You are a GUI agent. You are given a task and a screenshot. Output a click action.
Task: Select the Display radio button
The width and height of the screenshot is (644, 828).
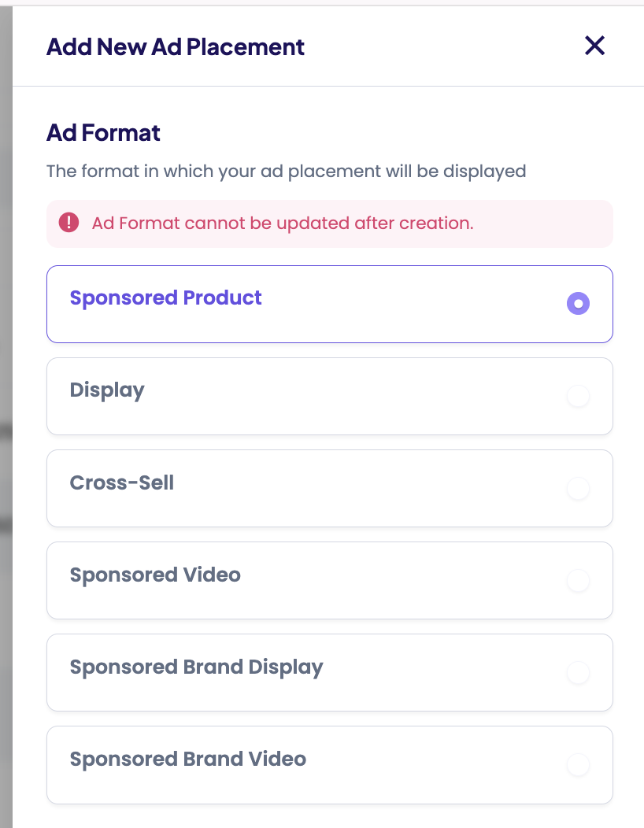click(578, 396)
